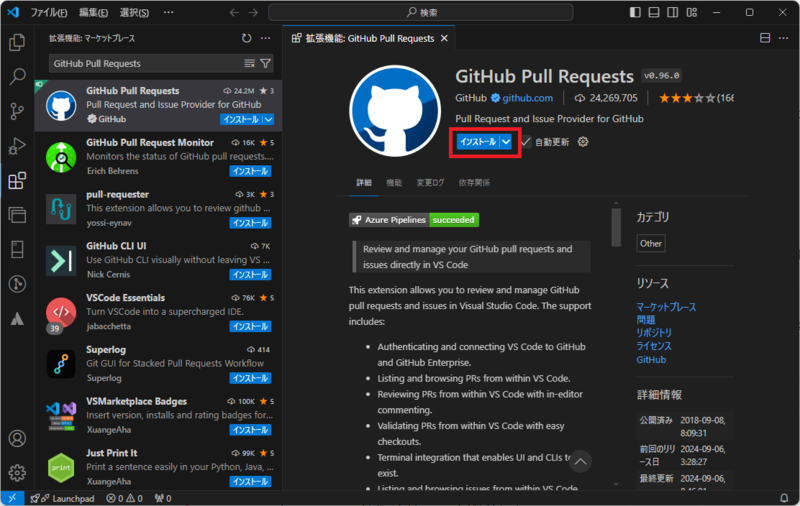The height and width of the screenshot is (506, 800).
Task: Install GitHub Pull Request Monitor extension
Action: (250, 171)
